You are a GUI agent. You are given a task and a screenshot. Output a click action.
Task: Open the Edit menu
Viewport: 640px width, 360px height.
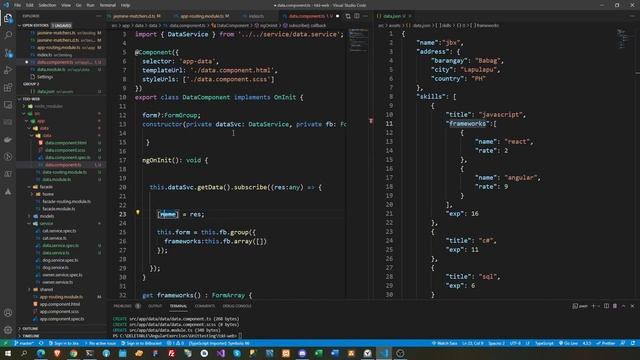[x=30, y=5]
